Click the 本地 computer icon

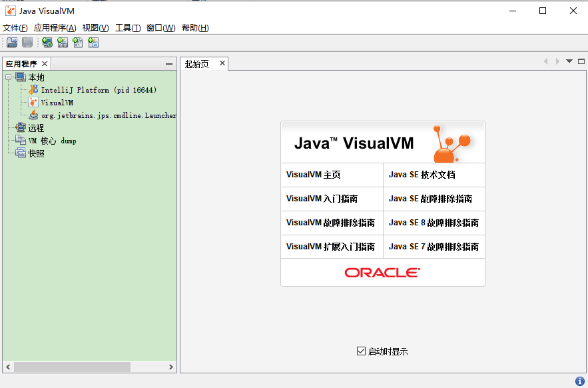click(x=21, y=77)
